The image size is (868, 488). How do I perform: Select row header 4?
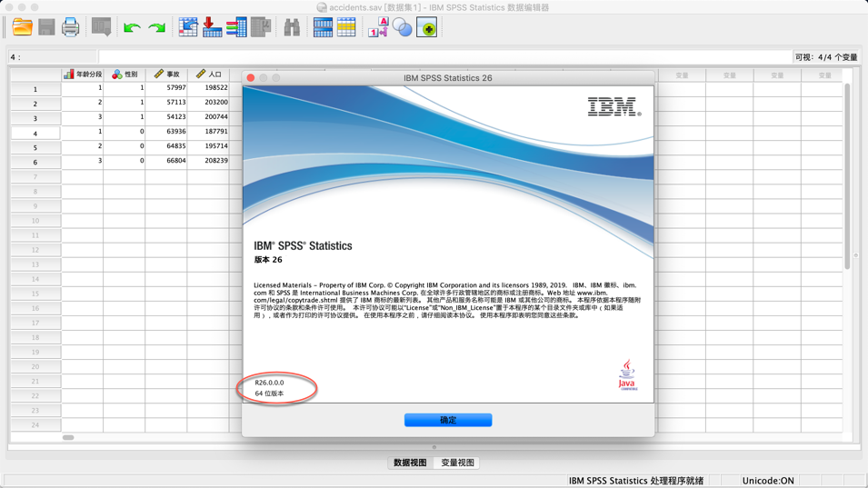[x=35, y=134]
